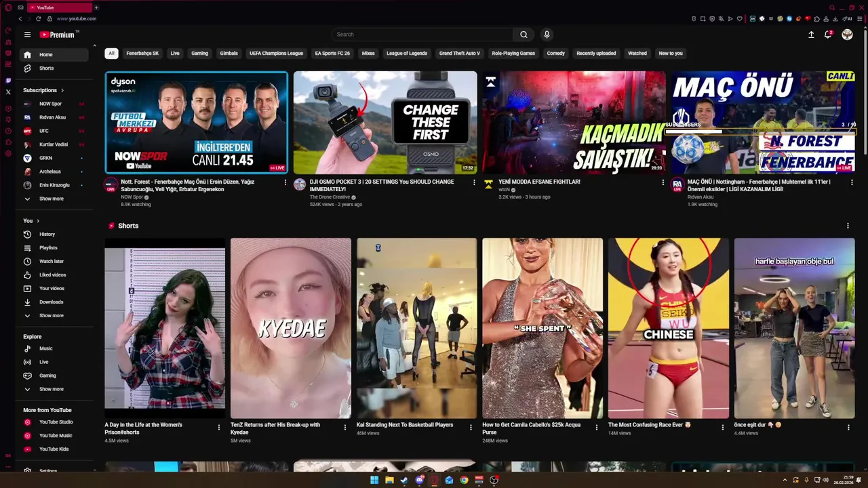Open Liked videos in the sidebar
This screenshot has height=488, width=868.
tap(52, 275)
